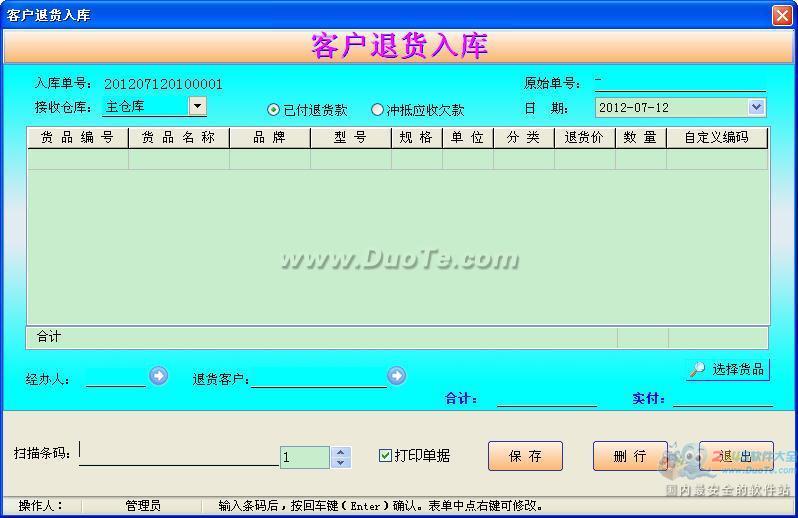Click the 选择货品 magnifier button
Image resolution: width=798 pixels, height=518 pixels.
tap(728, 369)
